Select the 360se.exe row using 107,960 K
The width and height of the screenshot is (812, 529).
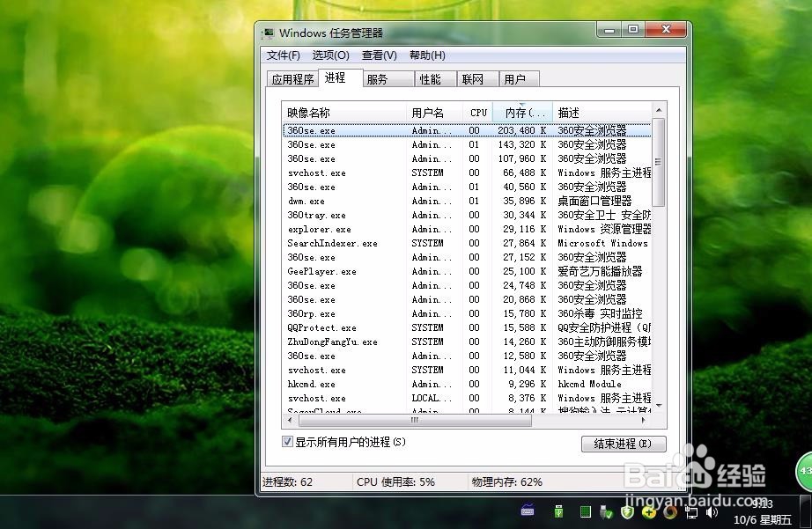467,158
